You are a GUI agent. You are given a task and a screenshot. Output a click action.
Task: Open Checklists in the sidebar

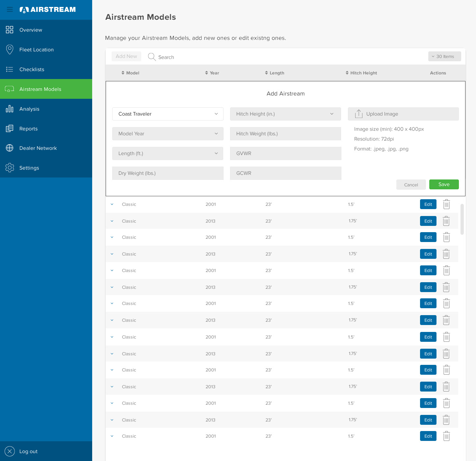pos(46,69)
